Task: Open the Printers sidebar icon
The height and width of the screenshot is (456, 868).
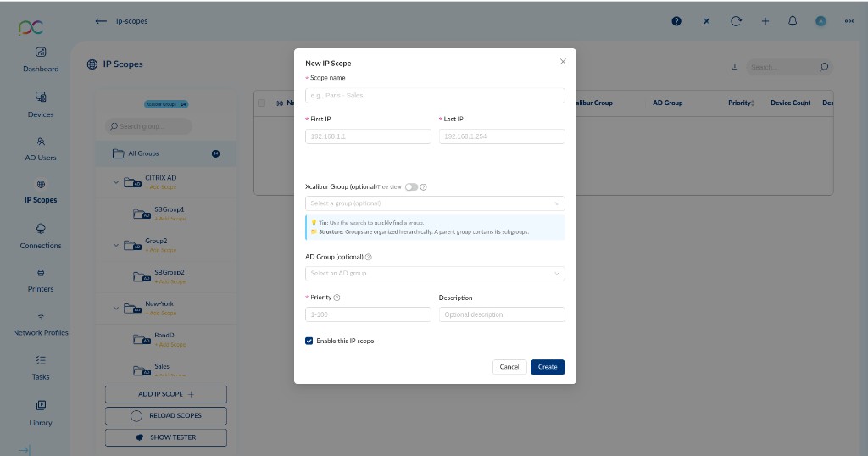Action: pyautogui.click(x=41, y=273)
